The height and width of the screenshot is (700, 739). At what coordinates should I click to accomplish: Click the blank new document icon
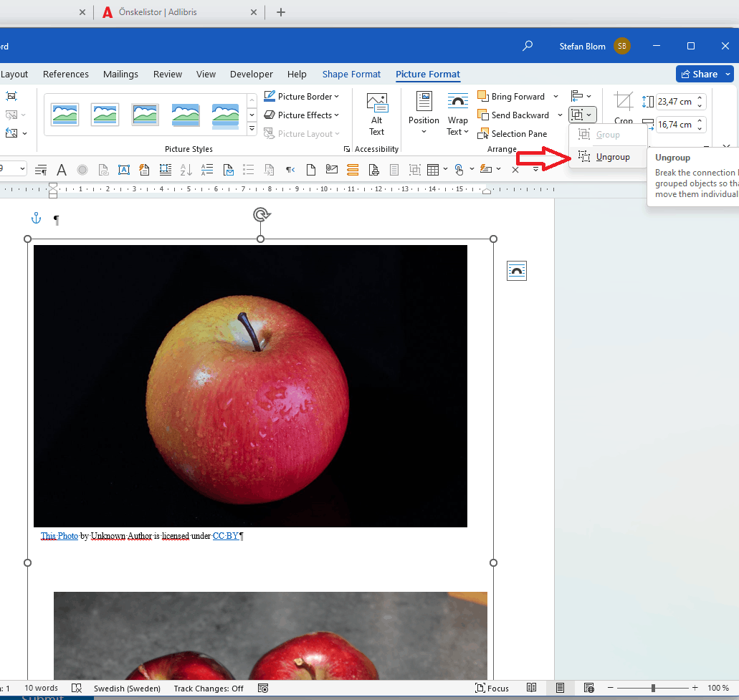[x=311, y=170]
